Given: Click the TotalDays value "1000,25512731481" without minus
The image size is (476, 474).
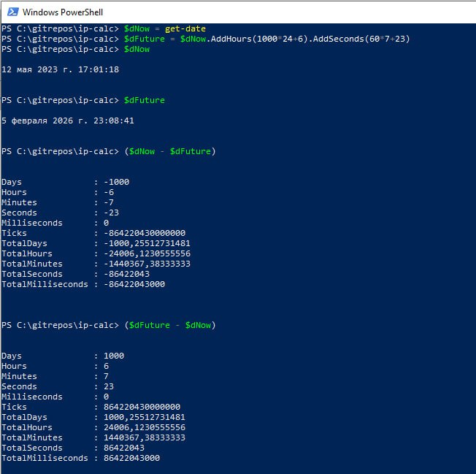Looking at the screenshot, I should 145,417.
